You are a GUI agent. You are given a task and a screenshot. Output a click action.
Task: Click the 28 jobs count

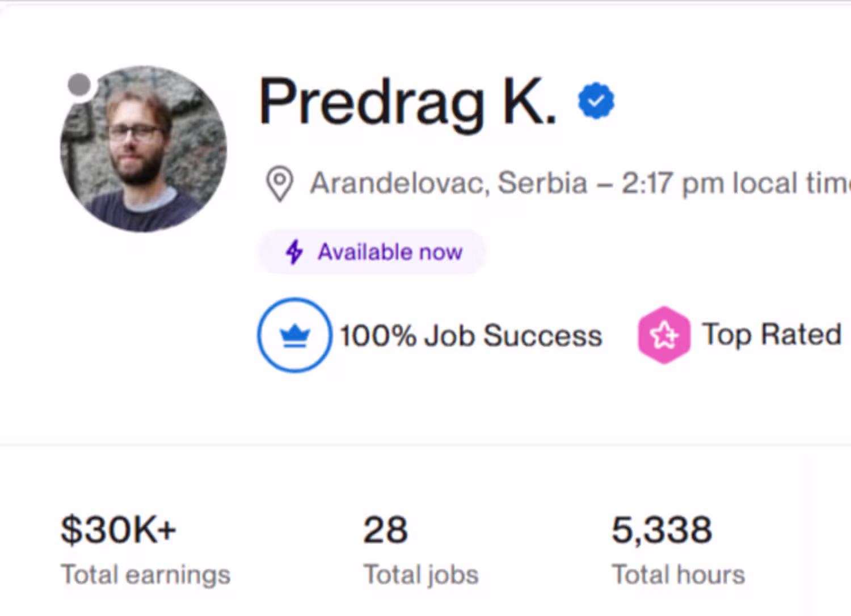click(x=385, y=530)
